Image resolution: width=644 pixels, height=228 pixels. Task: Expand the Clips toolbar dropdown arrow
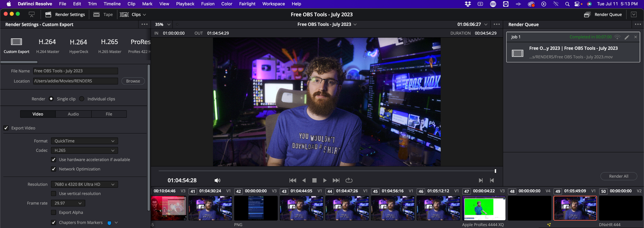coord(144,15)
